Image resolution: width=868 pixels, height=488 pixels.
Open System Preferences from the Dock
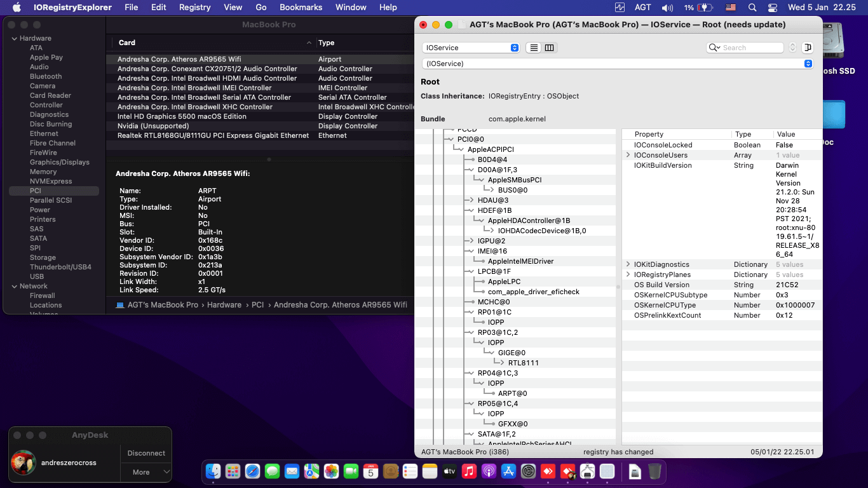[x=529, y=471]
